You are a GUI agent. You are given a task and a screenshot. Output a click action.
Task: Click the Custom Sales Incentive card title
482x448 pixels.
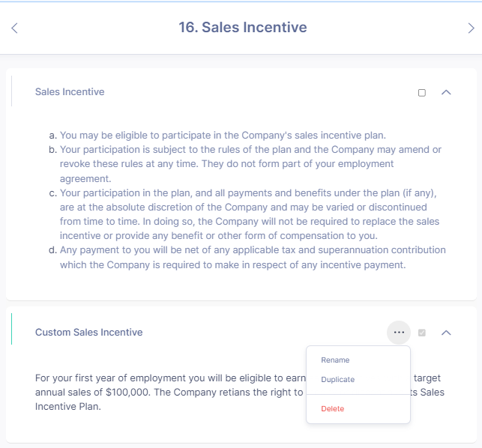point(88,332)
